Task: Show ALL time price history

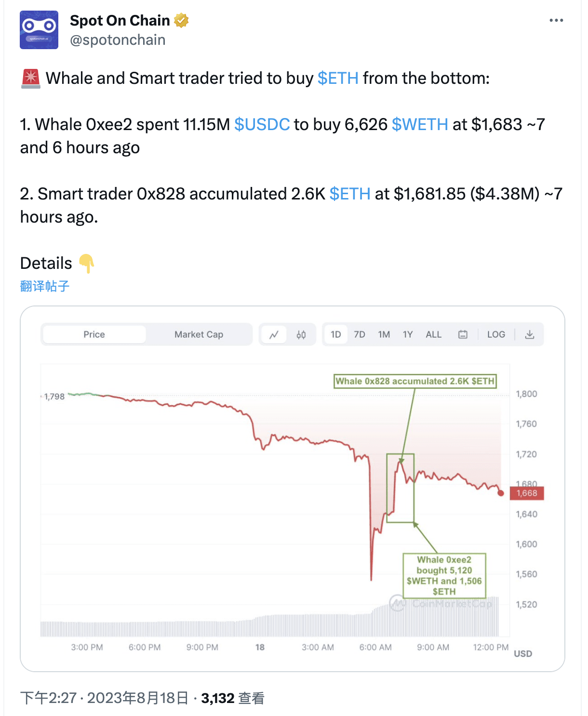Action: (x=434, y=334)
